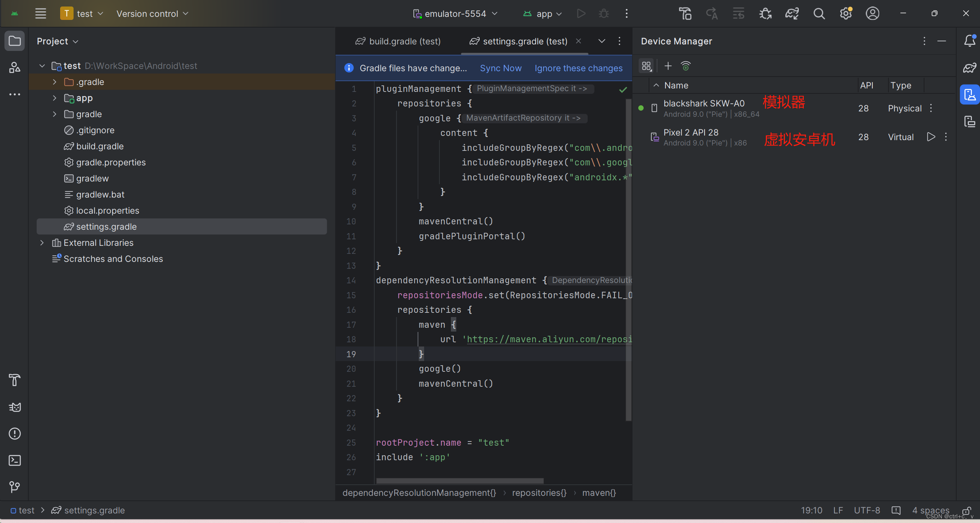The width and height of the screenshot is (980, 523).
Task: Click Apply Changes and Restart Activity icon
Action: pos(712,14)
